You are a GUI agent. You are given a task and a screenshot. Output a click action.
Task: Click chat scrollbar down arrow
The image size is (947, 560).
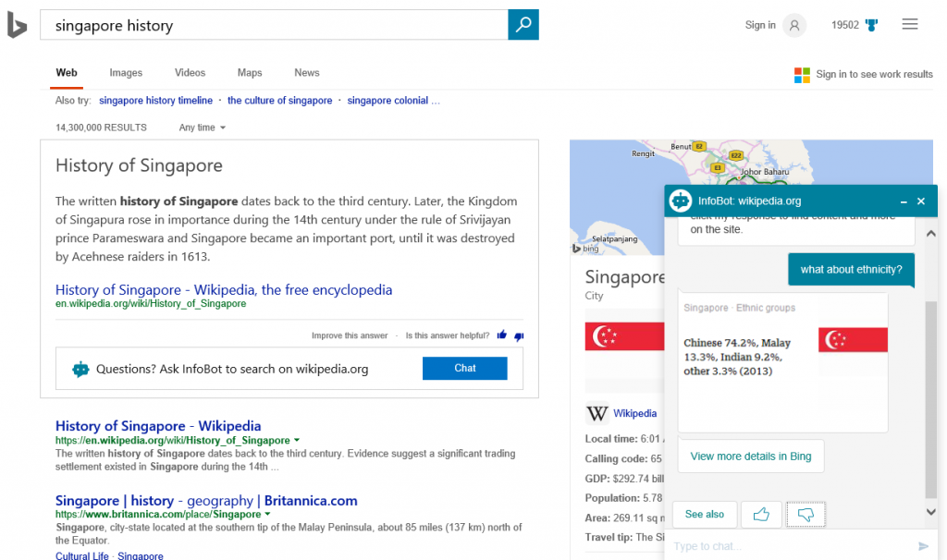(x=930, y=512)
